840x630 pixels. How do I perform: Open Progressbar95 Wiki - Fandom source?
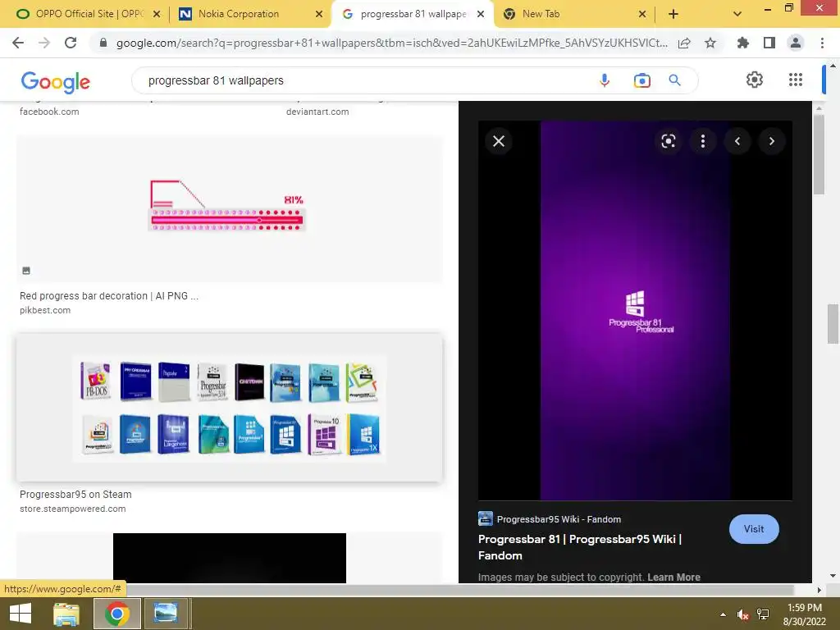559,519
